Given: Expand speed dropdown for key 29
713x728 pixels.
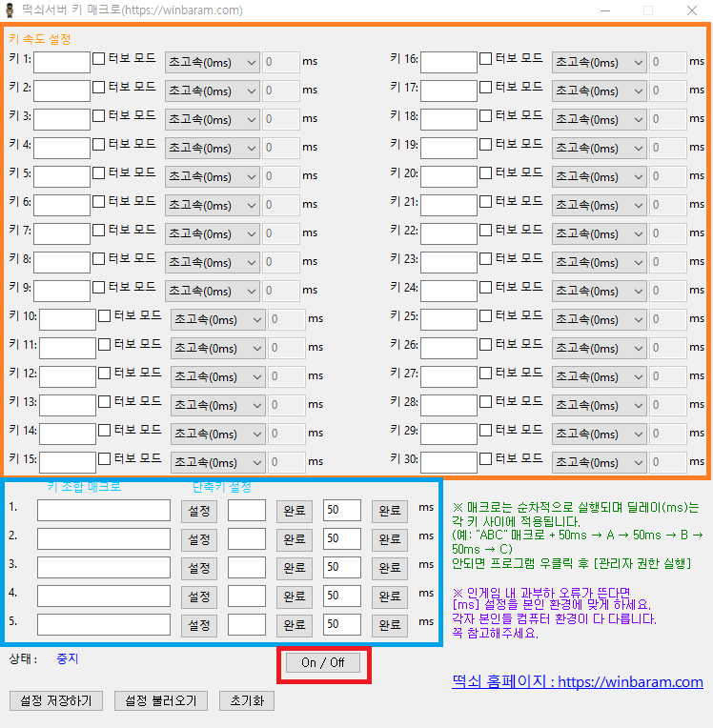Looking at the screenshot, I should [600, 434].
